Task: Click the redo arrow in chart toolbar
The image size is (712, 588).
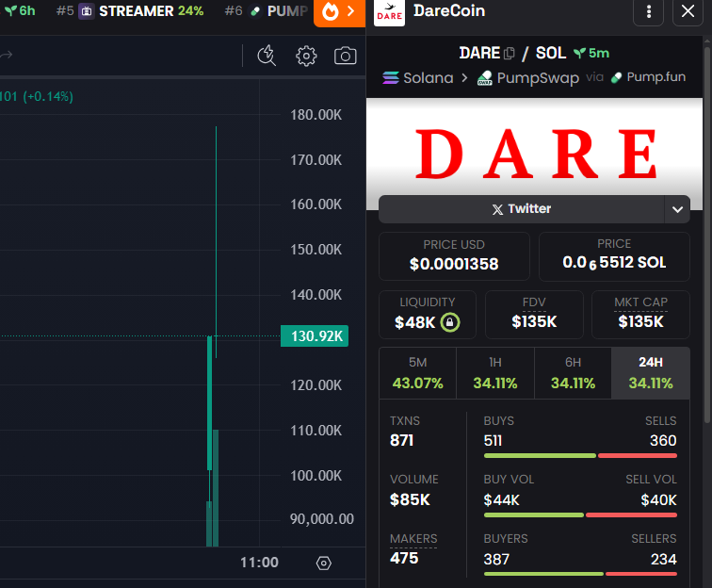Action: (7, 56)
